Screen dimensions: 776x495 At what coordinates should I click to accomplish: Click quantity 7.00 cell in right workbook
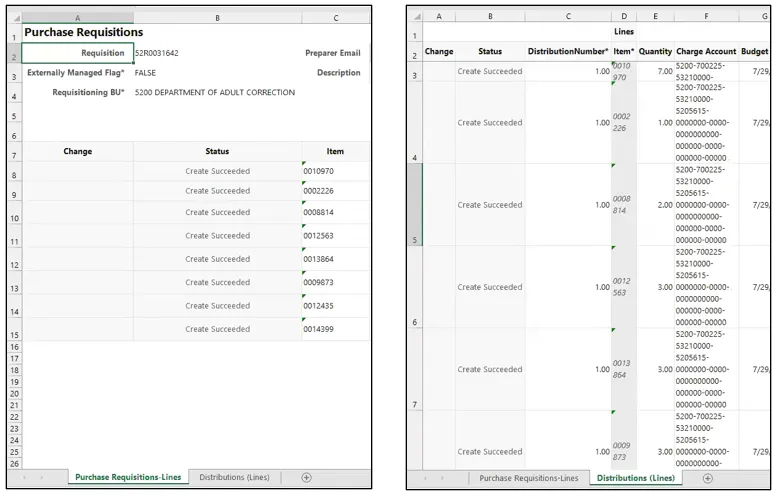(655, 71)
